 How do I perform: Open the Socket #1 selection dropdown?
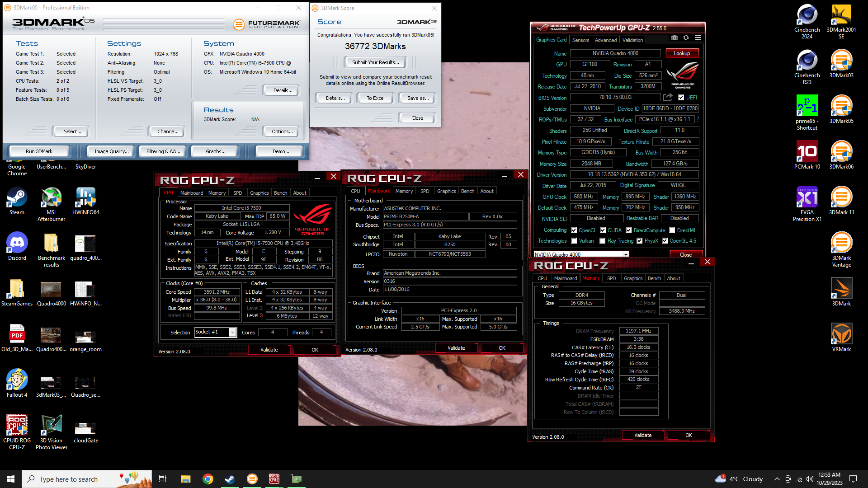coord(216,332)
